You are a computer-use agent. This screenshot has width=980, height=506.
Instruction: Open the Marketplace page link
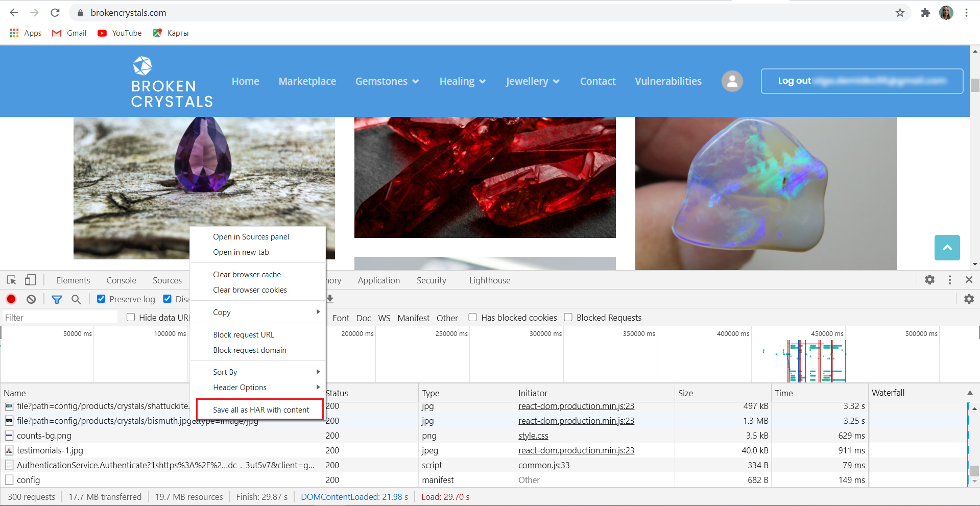(307, 81)
